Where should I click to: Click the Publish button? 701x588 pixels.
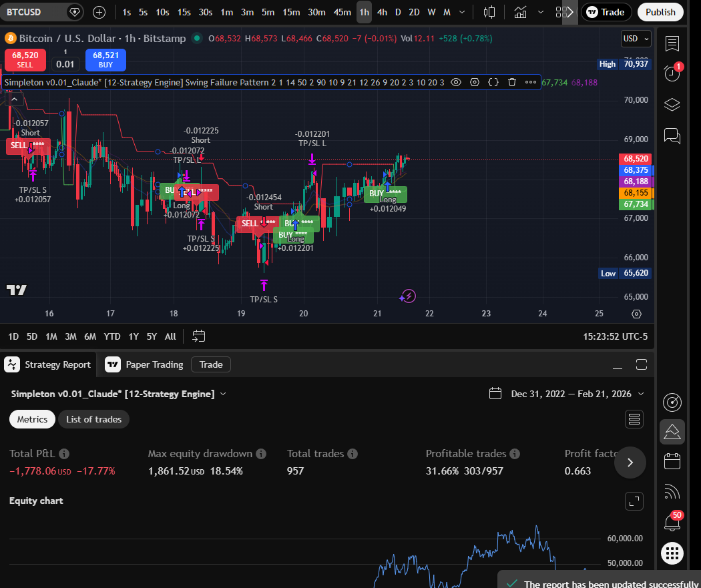click(660, 12)
